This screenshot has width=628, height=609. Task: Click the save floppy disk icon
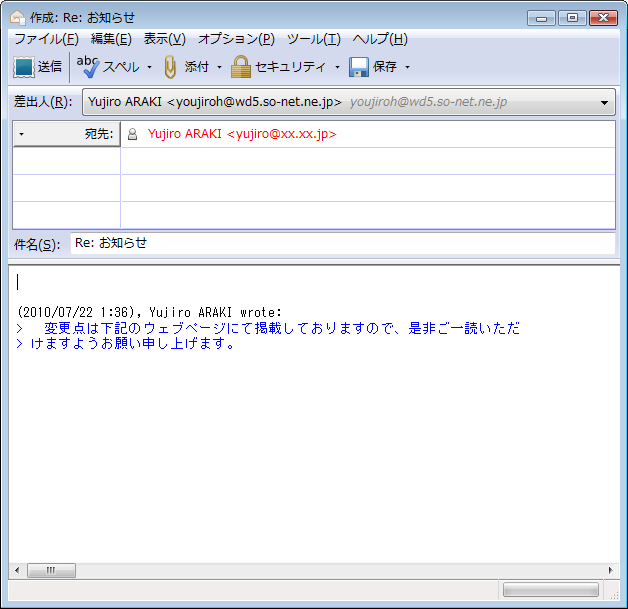pos(358,66)
